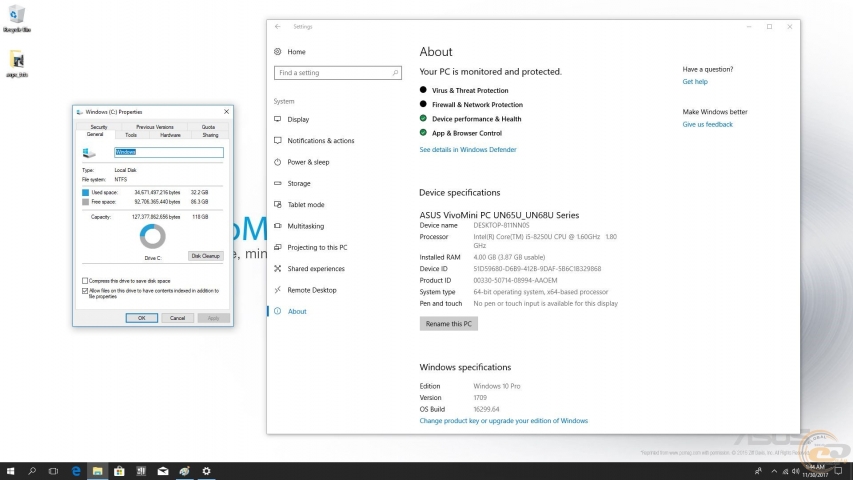The image size is (853, 480).
Task: Click the drive name field containing Windows
Action: (x=168, y=152)
